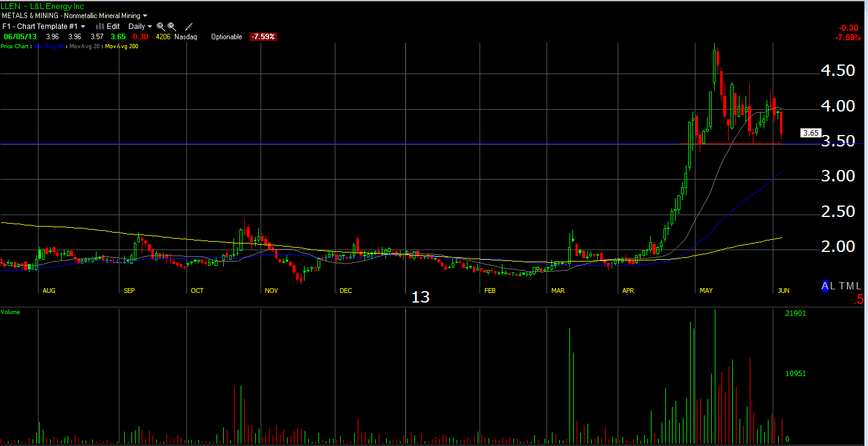The image size is (868, 446).
Task: Click the Price Chart legend label
Action: pos(14,46)
